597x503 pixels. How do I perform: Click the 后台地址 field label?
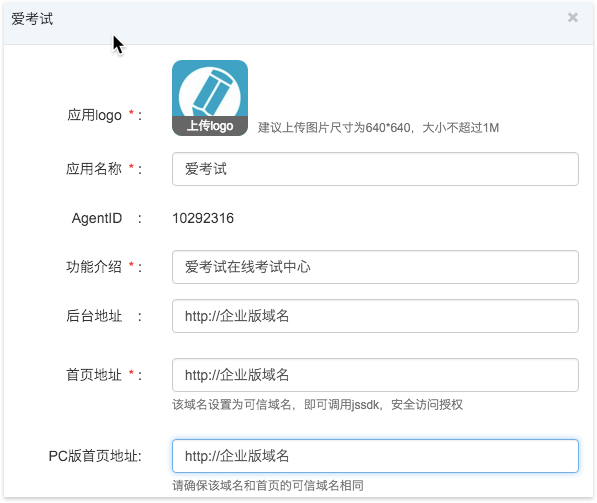tap(94, 316)
